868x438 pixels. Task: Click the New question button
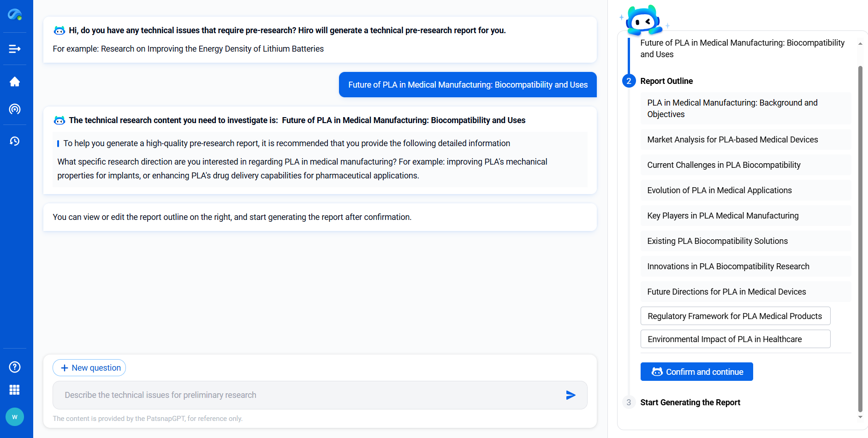(x=89, y=368)
